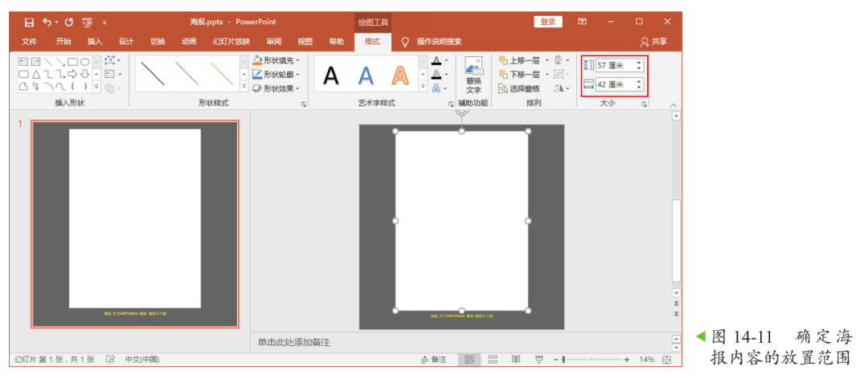
Task: Switch to the 动画 animations tab
Action: (x=189, y=42)
